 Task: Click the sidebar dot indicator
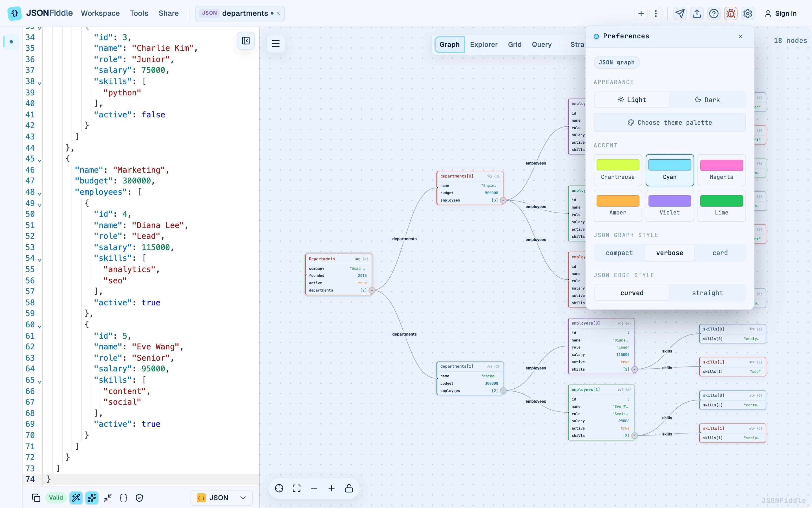pyautogui.click(x=11, y=42)
